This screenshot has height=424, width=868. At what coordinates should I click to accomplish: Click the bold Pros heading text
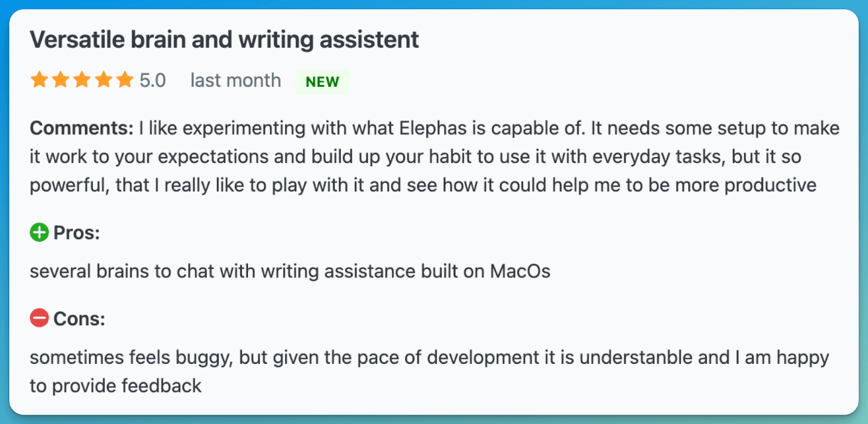tap(76, 233)
